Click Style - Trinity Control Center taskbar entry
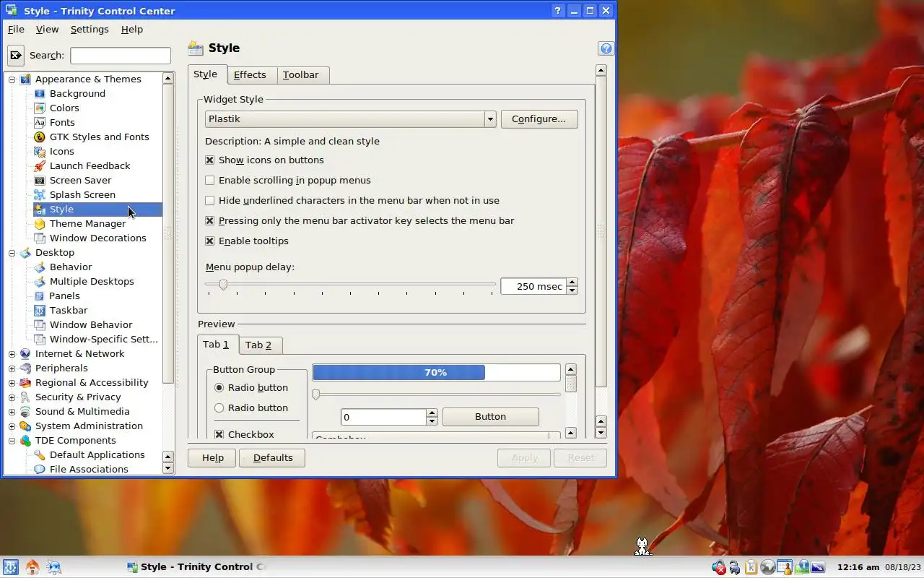The height and width of the screenshot is (578, 924). (x=196, y=567)
